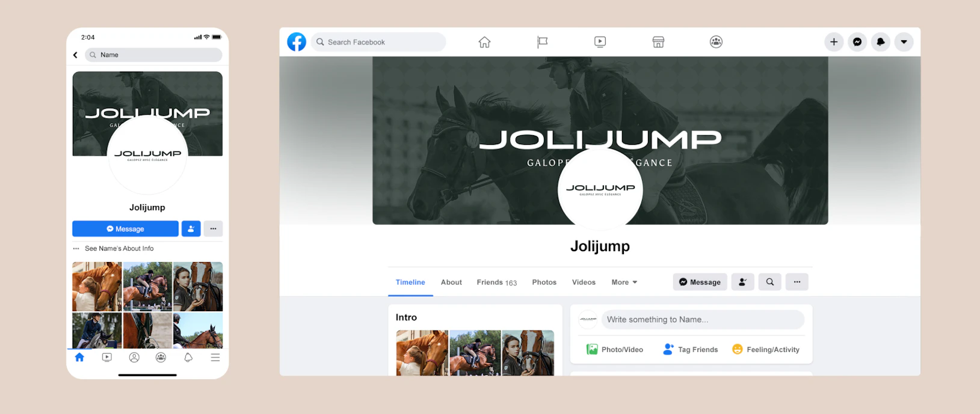Click the Write something to Name field

coord(703,320)
